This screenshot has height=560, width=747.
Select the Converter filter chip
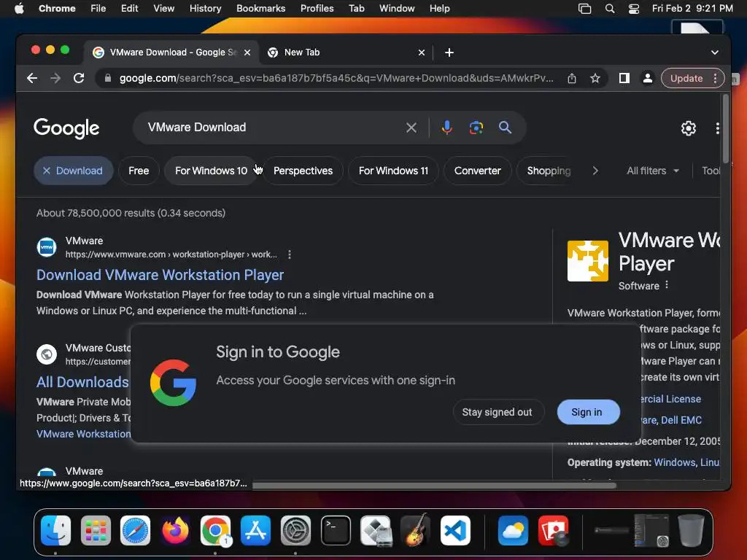[477, 171]
